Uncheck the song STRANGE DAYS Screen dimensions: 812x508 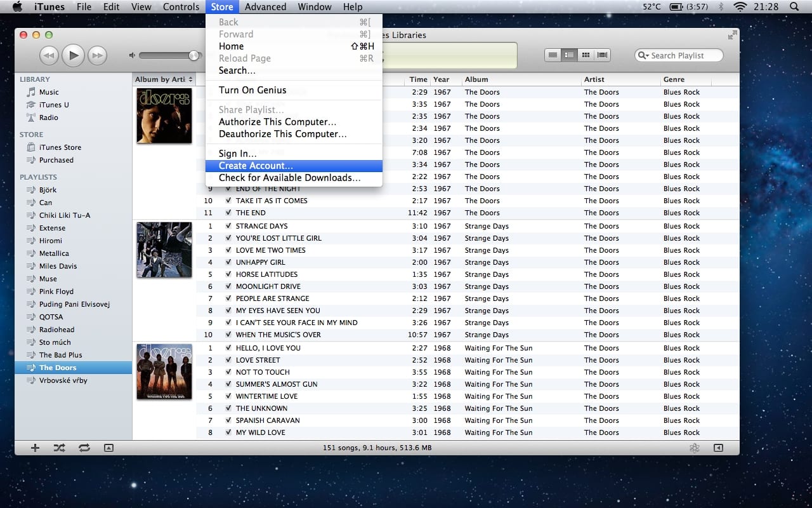pyautogui.click(x=228, y=226)
